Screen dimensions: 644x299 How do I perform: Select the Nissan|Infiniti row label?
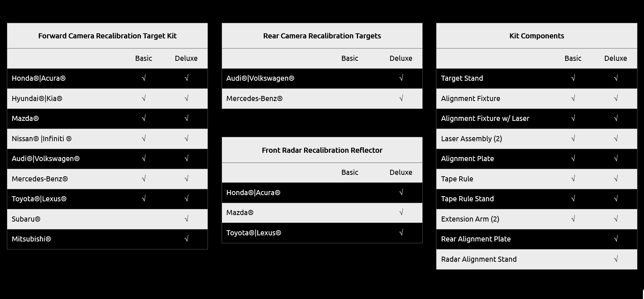(42, 139)
